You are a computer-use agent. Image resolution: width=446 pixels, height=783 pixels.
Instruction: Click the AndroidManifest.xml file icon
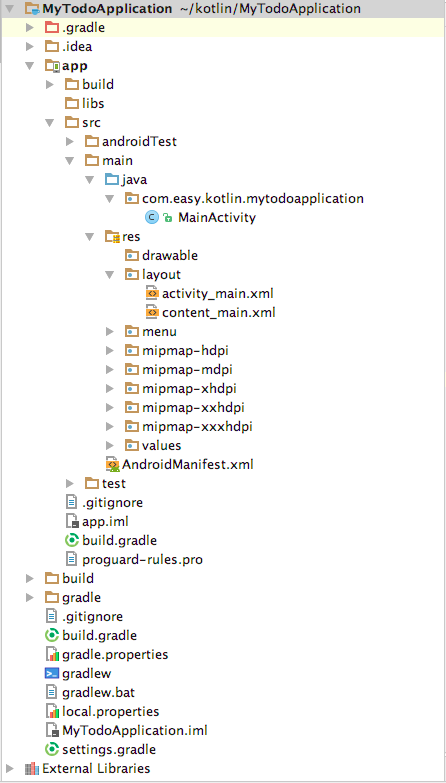(112, 464)
